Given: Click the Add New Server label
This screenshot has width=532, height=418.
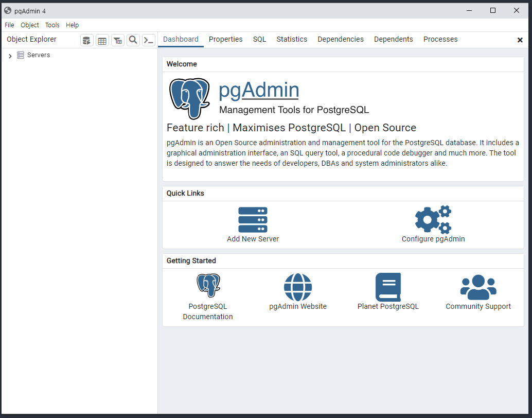Looking at the screenshot, I should click(253, 239).
